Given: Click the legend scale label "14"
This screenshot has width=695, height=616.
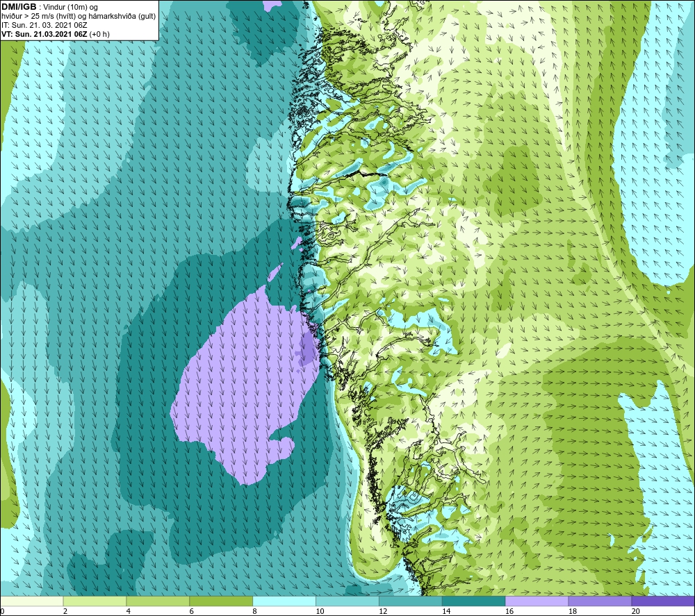Looking at the screenshot, I should 446,612.
